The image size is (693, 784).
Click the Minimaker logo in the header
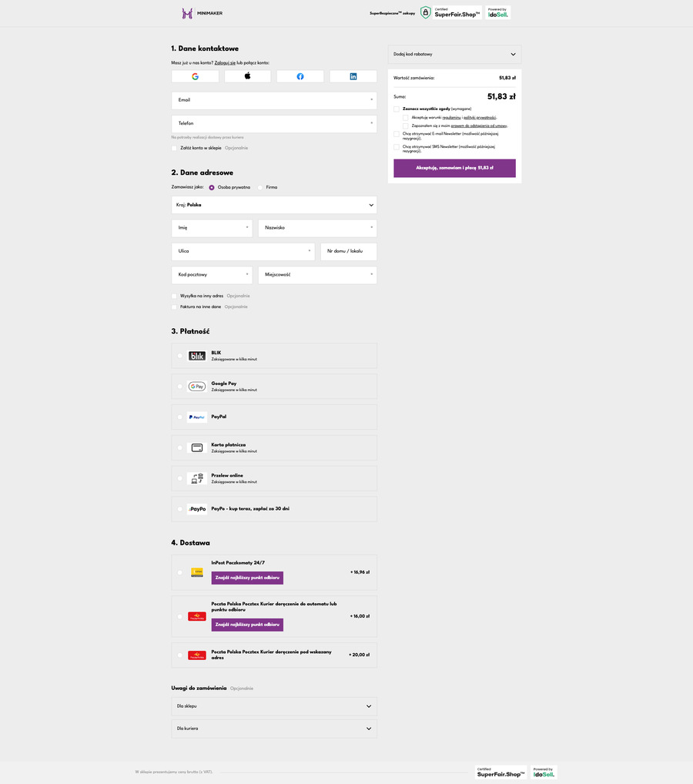click(202, 13)
